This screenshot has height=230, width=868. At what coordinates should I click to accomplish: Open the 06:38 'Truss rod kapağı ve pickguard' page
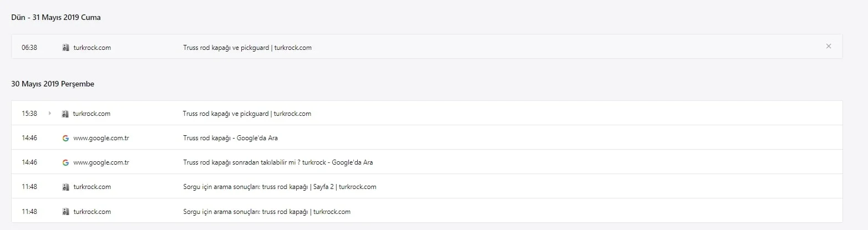(x=247, y=48)
